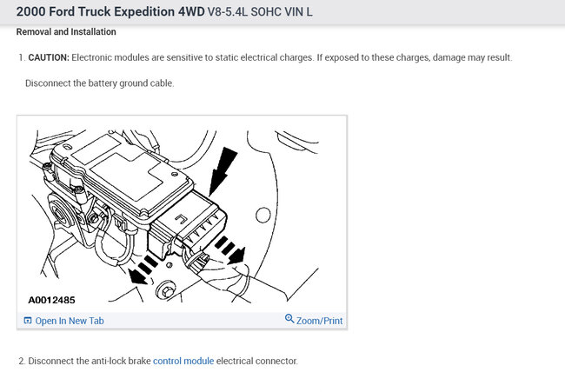Click step 2's anti-lock brake instruction text

click(x=163, y=361)
